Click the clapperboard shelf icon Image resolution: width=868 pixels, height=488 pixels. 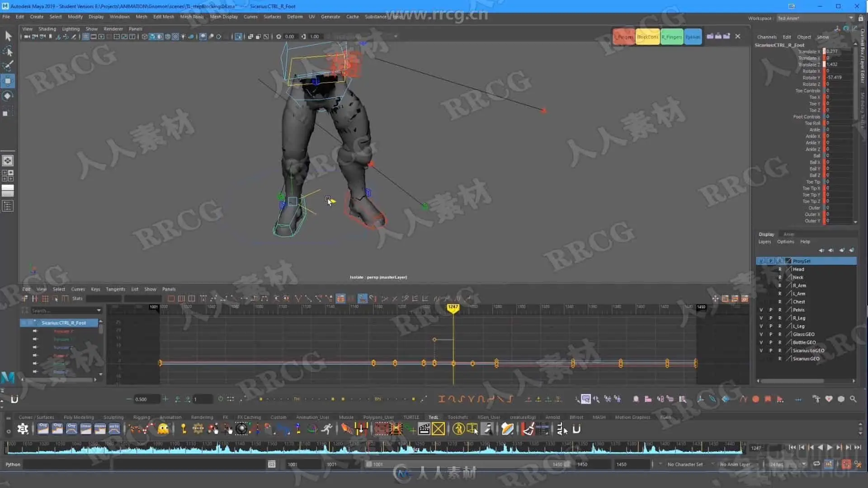tap(424, 429)
